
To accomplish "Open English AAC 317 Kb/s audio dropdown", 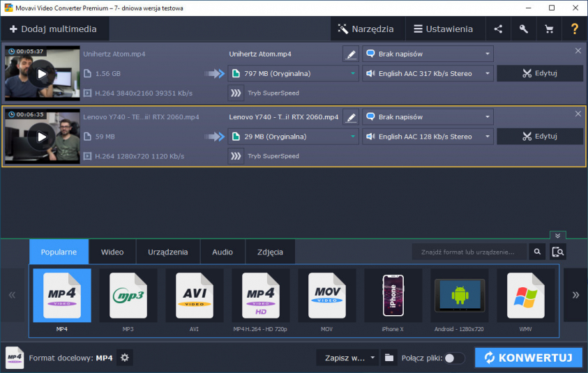I will 427,74.
